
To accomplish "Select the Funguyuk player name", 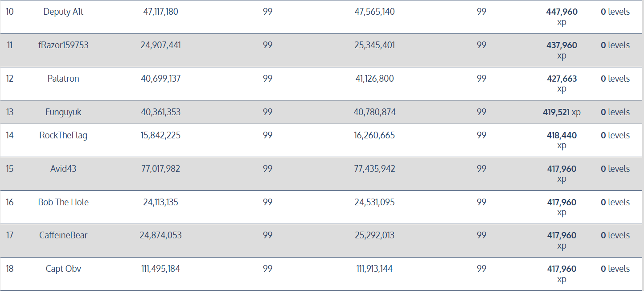I will pos(63,112).
